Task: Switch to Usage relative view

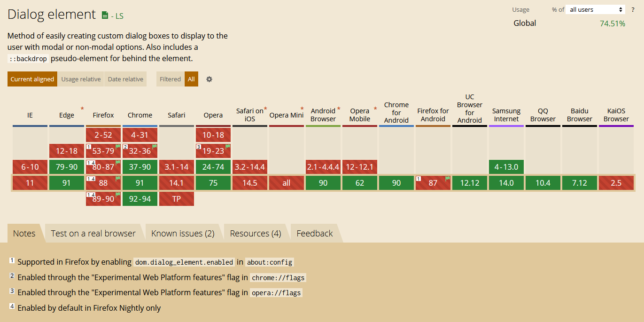Action: (x=81, y=79)
